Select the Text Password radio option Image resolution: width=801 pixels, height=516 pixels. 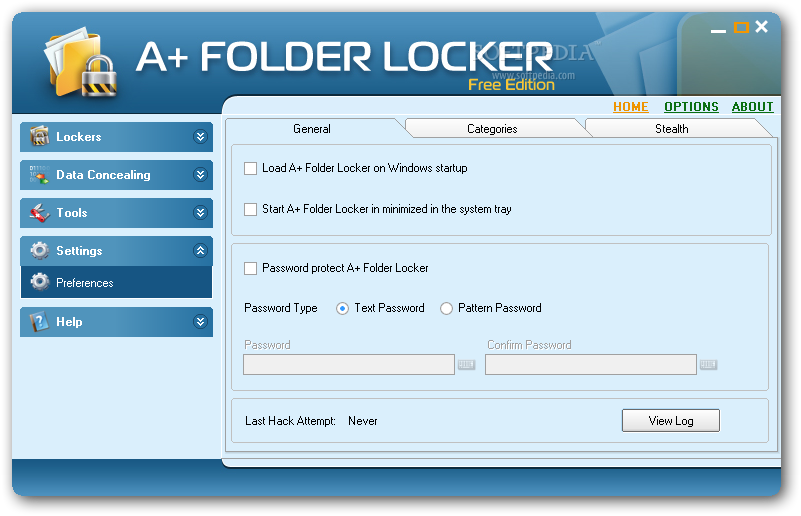click(x=342, y=309)
